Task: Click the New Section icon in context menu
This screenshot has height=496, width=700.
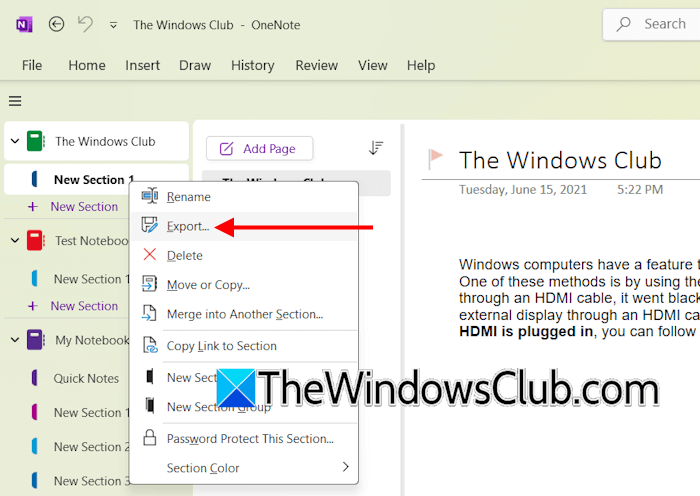Action: pos(150,376)
